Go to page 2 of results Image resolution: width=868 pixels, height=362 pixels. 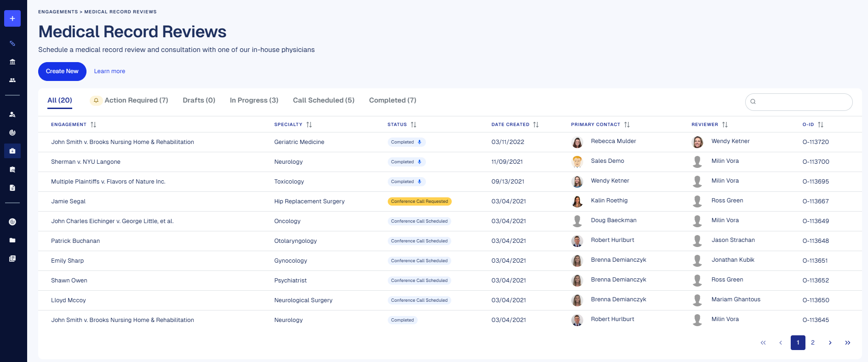(x=813, y=343)
